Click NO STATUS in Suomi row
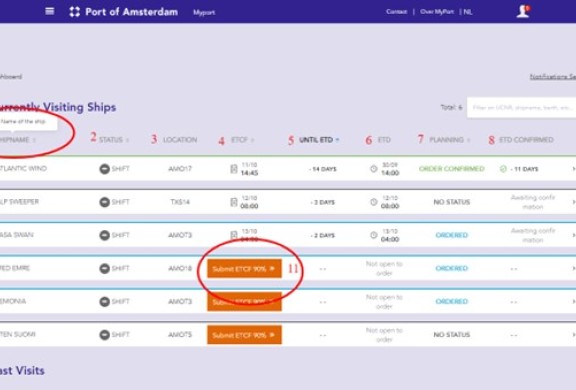576x390 pixels. click(x=451, y=335)
